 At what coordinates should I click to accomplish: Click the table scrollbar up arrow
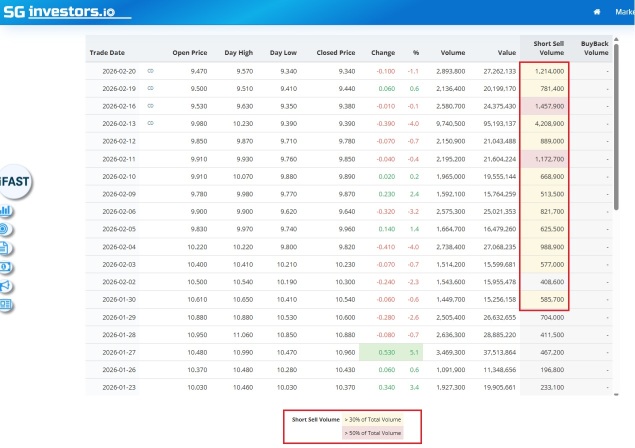tap(616, 39)
